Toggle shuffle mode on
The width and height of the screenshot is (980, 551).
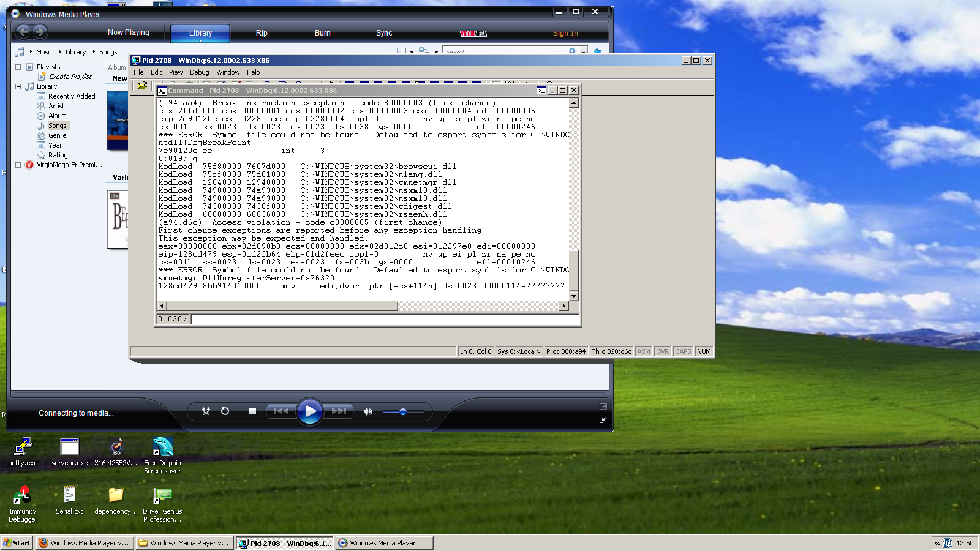[206, 411]
